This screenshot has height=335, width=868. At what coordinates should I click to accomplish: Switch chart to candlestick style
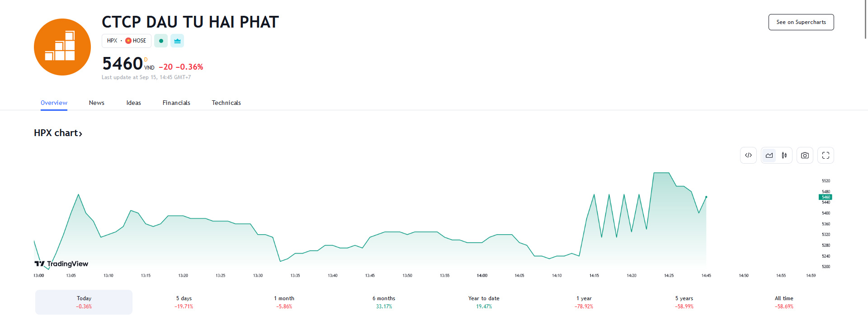(x=784, y=156)
